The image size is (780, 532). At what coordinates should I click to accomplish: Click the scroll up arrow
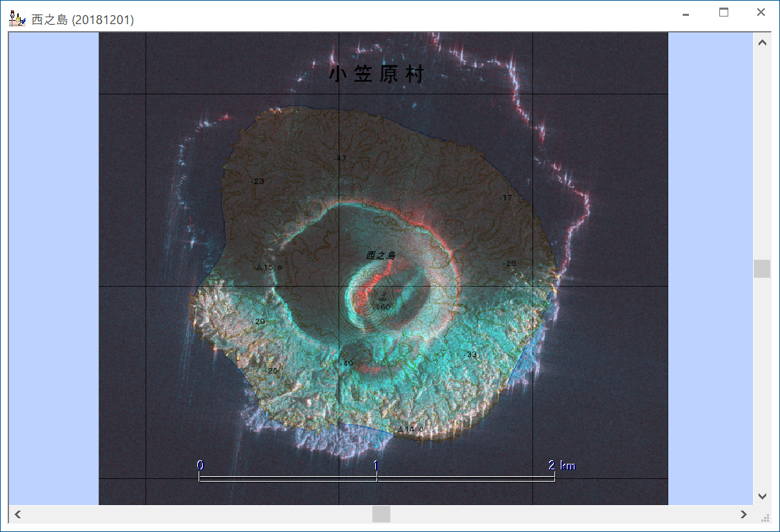762,43
